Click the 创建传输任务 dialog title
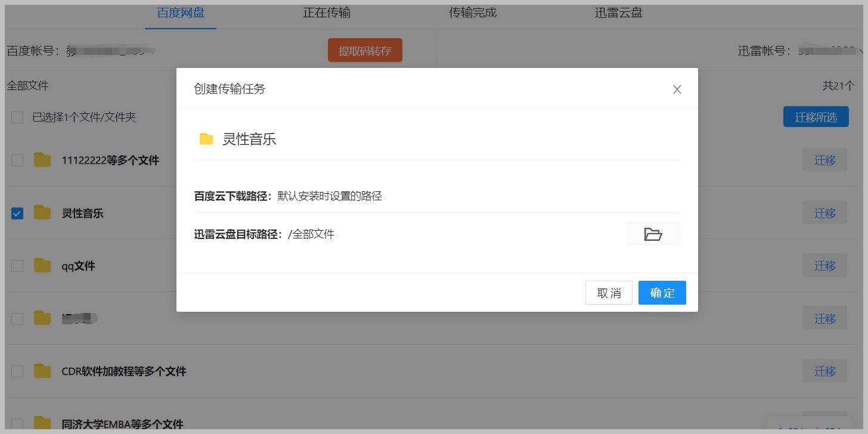The height and width of the screenshot is (434, 868). [x=230, y=89]
